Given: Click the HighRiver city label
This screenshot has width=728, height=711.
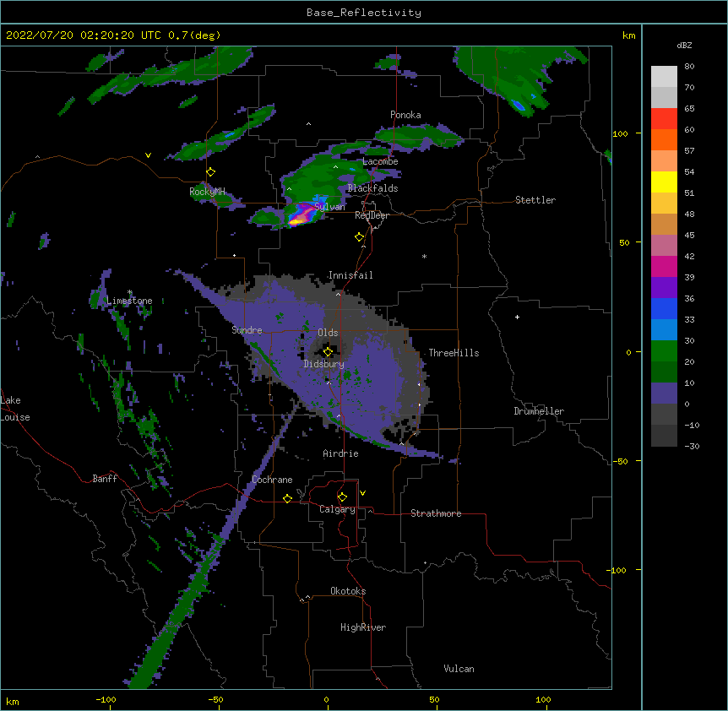Looking at the screenshot, I should coord(363,627).
